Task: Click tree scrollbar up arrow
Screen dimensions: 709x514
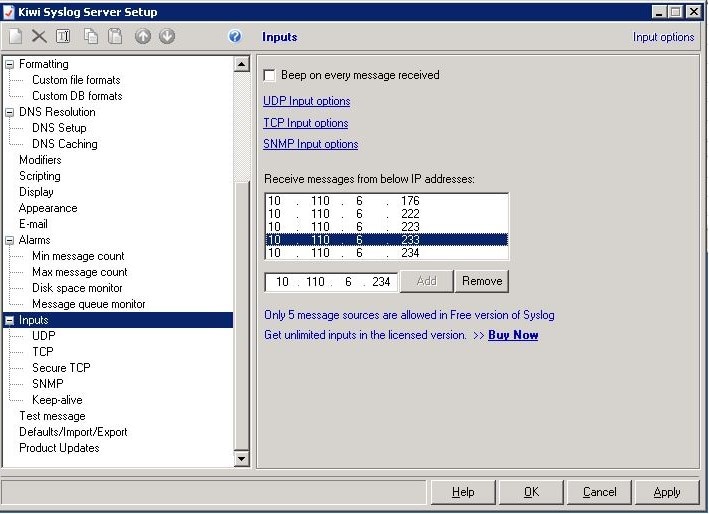Action: pyautogui.click(x=241, y=64)
